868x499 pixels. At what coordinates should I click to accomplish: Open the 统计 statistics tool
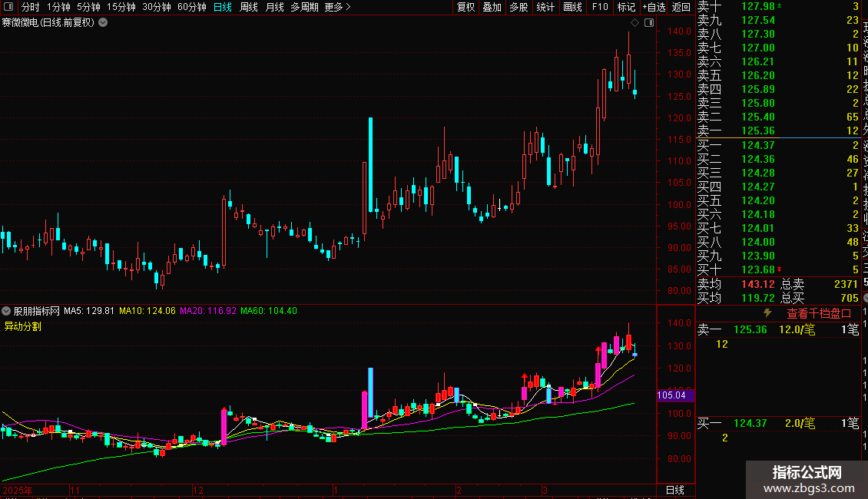tap(545, 7)
